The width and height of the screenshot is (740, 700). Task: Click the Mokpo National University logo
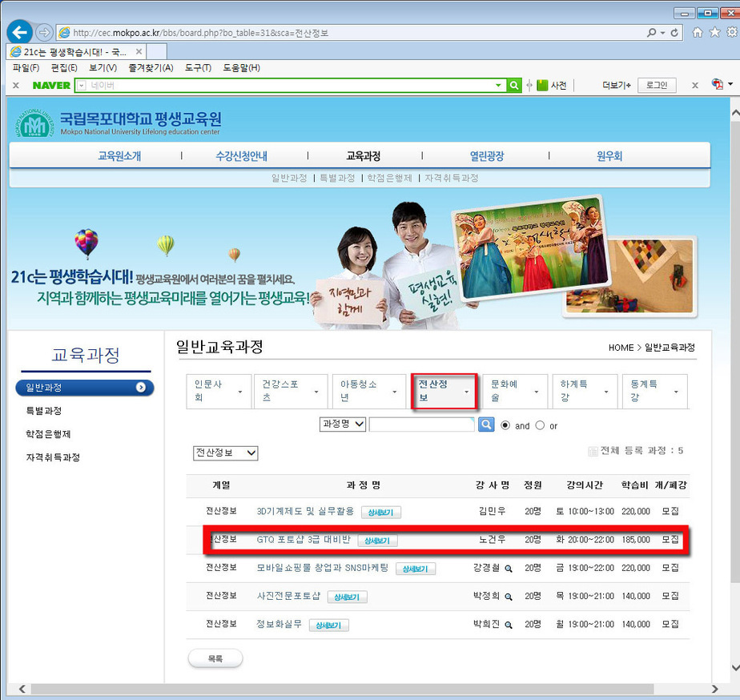tap(34, 123)
